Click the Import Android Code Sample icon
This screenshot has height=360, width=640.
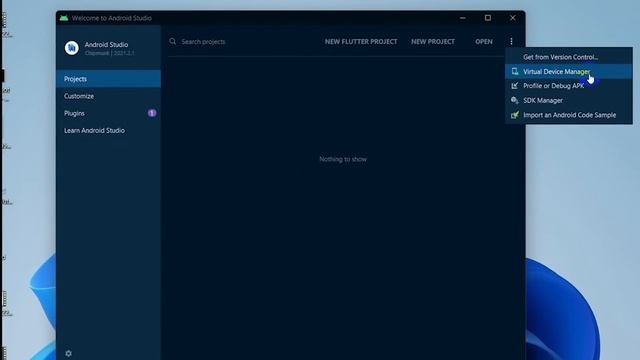(515, 115)
